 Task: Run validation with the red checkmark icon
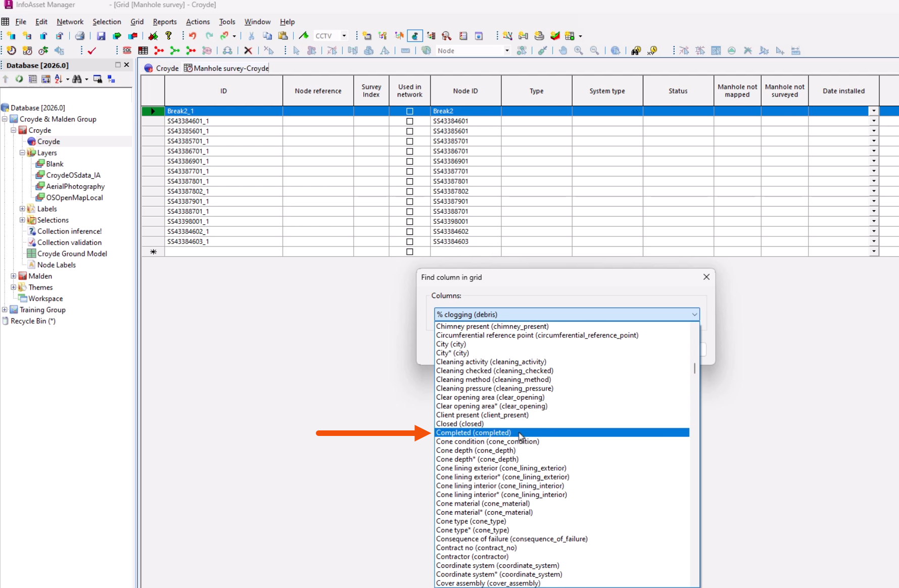91,51
